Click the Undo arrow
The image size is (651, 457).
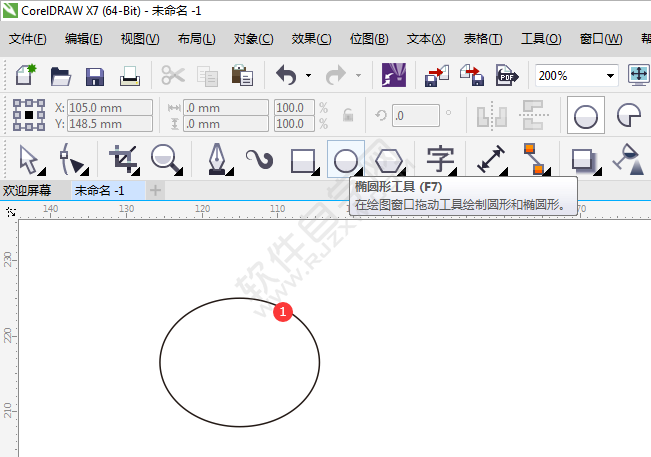[286, 75]
